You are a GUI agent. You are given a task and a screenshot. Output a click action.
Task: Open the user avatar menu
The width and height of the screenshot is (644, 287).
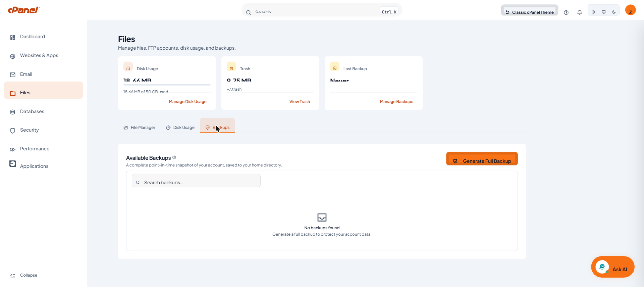[631, 10]
